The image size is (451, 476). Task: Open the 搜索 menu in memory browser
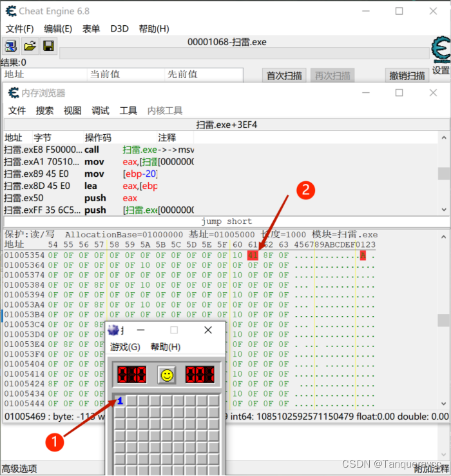[44, 110]
